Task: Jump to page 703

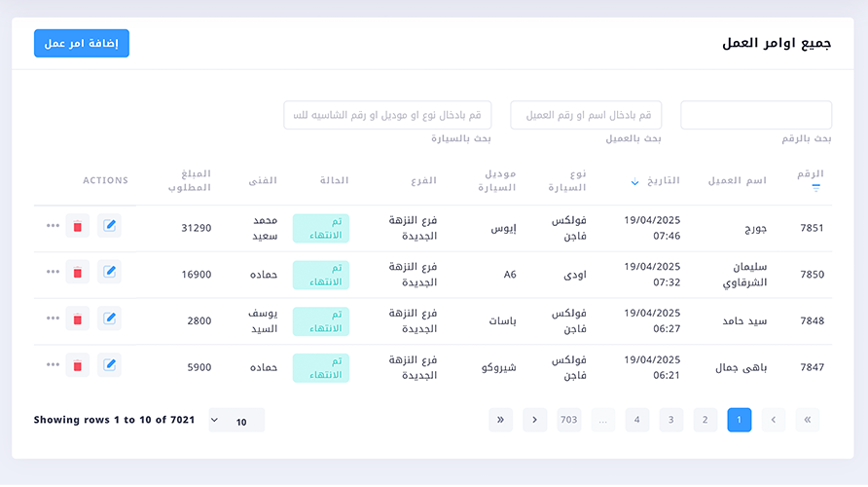Action: click(569, 420)
